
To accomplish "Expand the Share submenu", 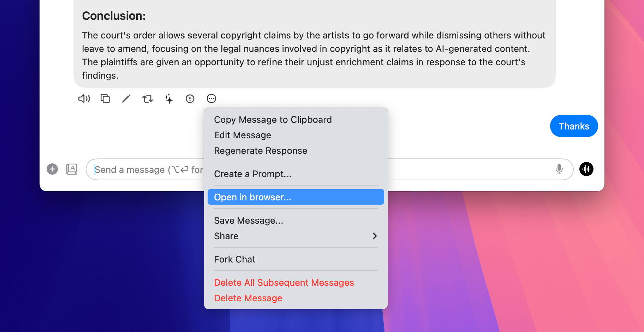I will coord(296,236).
